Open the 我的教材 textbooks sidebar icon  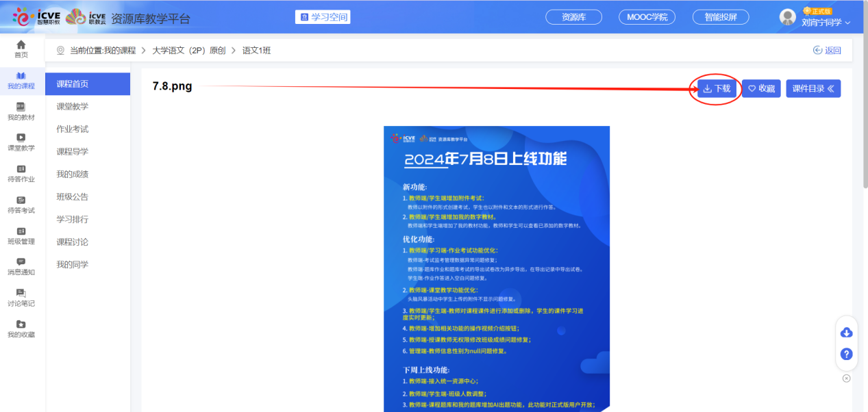[21, 112]
